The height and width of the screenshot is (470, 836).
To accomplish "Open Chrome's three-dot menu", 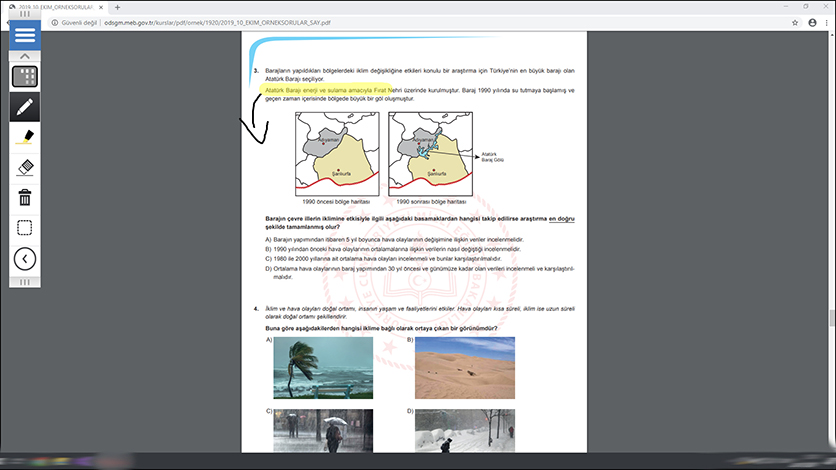I will (827, 21).
